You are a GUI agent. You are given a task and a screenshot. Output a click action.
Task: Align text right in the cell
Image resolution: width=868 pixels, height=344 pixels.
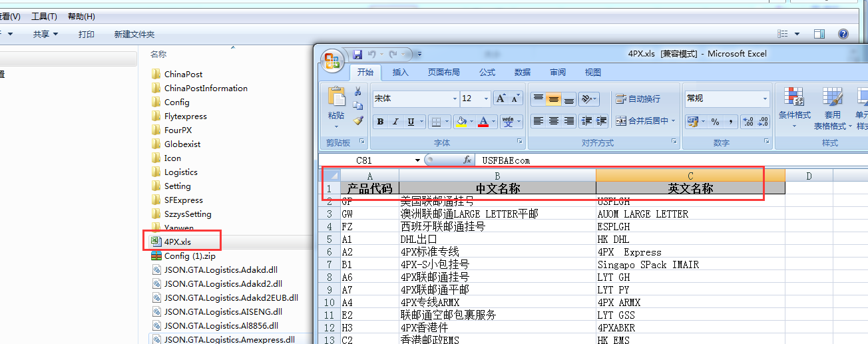569,121
